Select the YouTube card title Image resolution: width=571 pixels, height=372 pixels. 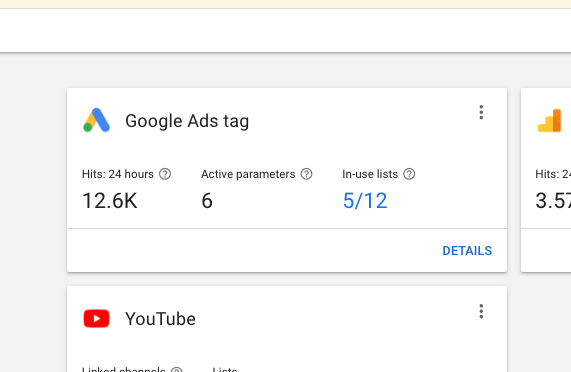tap(160, 319)
